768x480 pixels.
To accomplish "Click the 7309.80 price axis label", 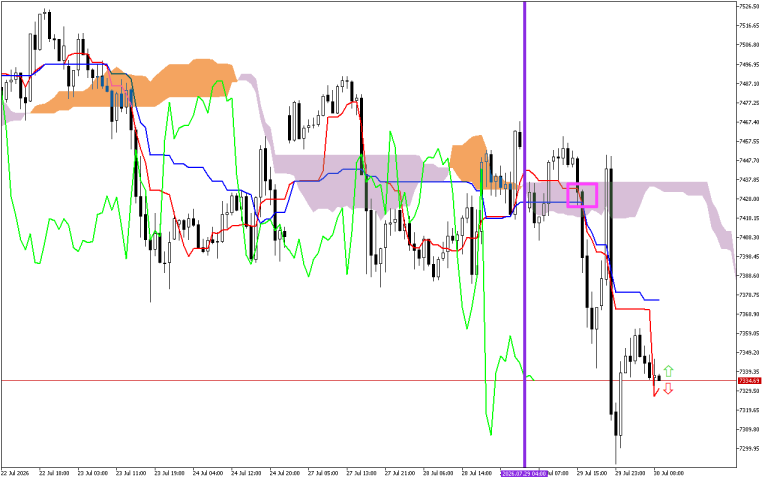I will click(749, 430).
